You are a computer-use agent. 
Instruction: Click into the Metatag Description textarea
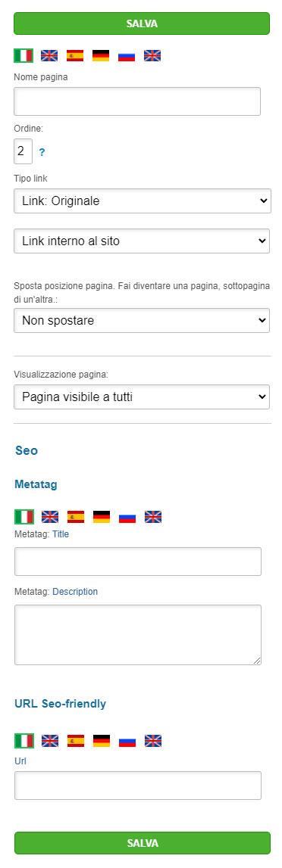[x=138, y=634]
